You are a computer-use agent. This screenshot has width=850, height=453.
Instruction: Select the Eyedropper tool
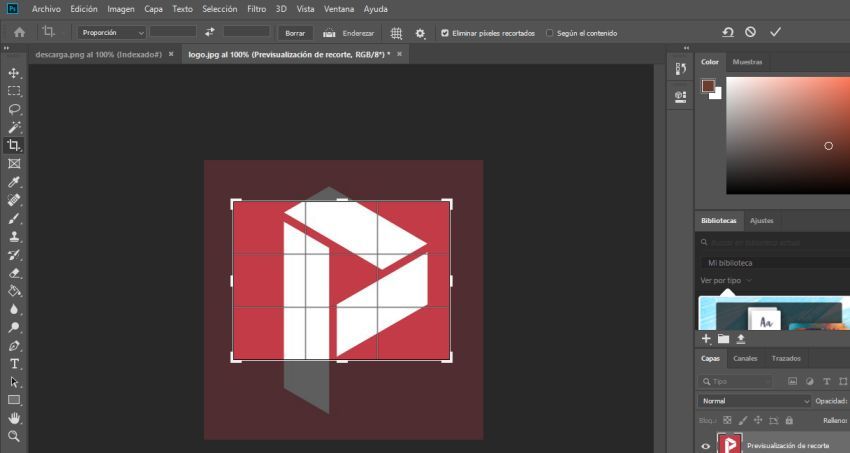(14, 182)
